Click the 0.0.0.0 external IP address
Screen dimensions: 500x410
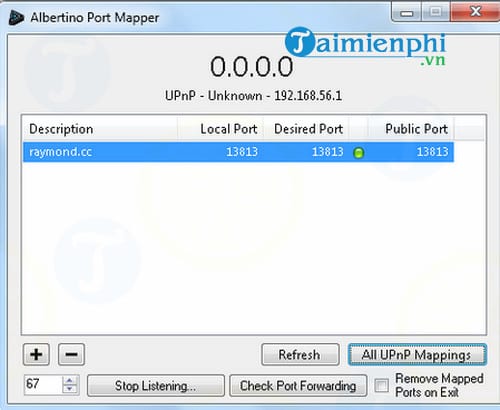251,67
